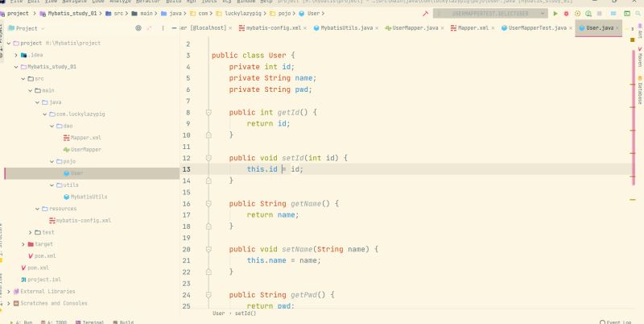Expand the test folder
Image resolution: width=644 pixels, height=324 pixels.
click(31, 232)
